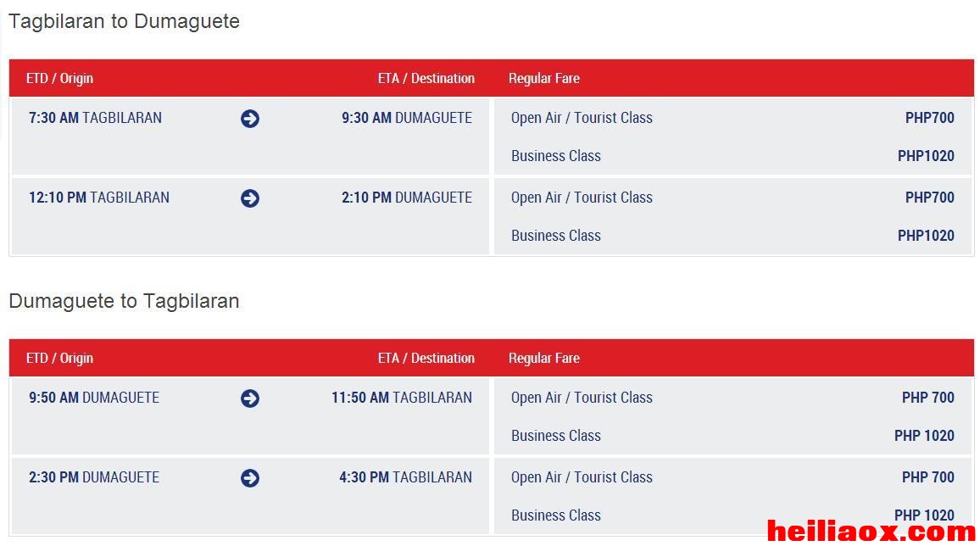Select the 9:50 AM DUMAGUETE departure
The height and width of the screenshot is (546, 980).
94,398
